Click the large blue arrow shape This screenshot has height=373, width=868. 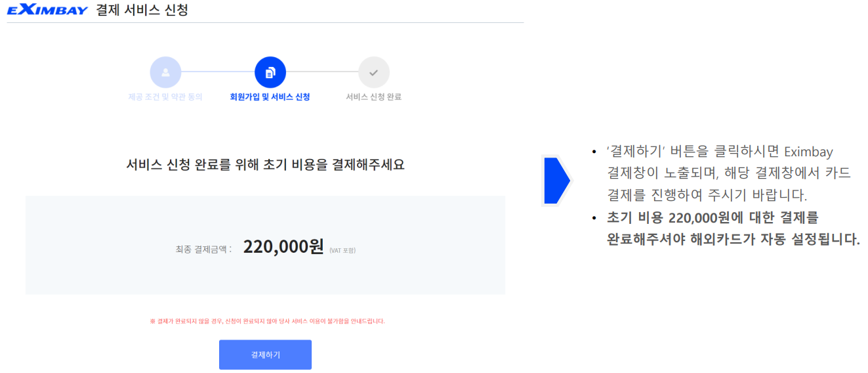(x=557, y=180)
